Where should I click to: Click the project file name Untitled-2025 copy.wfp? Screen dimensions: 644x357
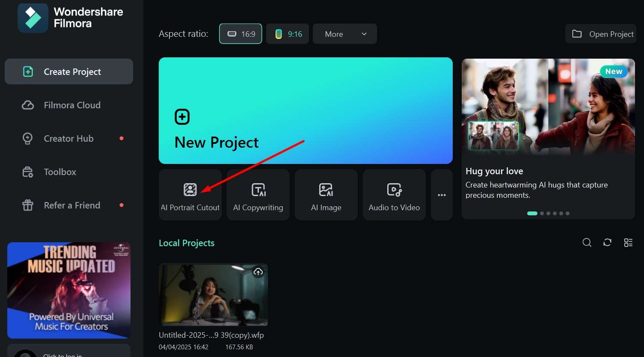tap(211, 335)
